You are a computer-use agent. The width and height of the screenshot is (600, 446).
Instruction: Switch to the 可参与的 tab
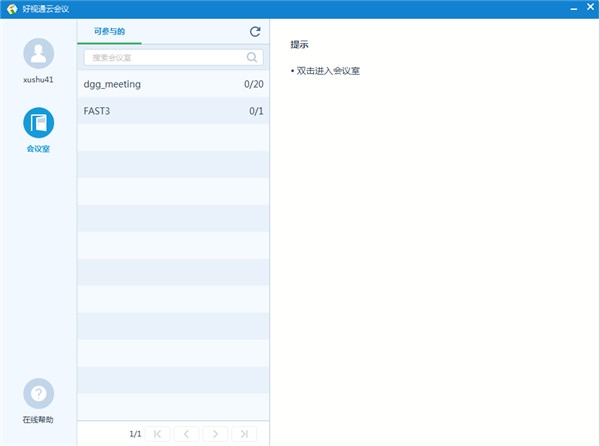click(109, 32)
